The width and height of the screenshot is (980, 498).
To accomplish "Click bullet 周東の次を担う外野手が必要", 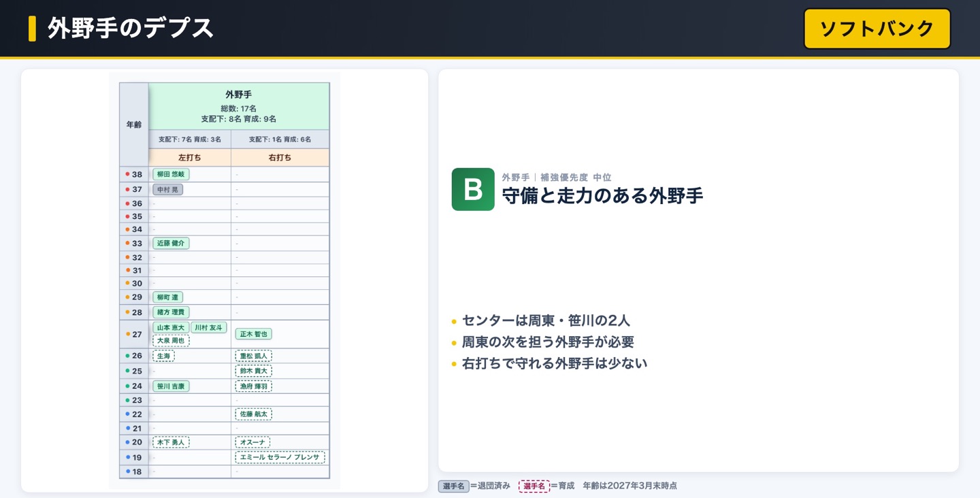I will pyautogui.click(x=548, y=342).
